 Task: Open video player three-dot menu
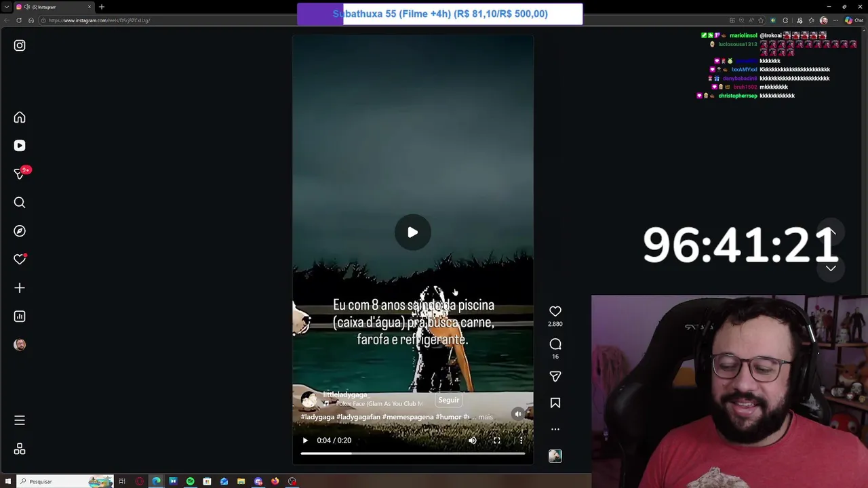521,441
